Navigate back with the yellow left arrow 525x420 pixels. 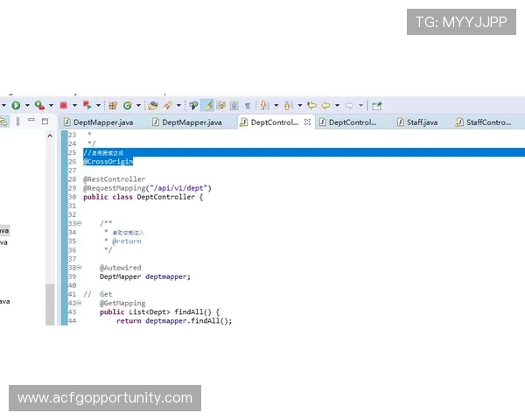point(325,105)
